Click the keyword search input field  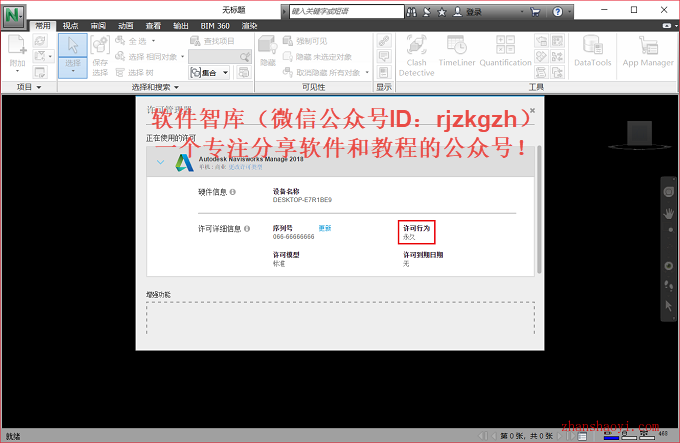pyautogui.click(x=347, y=11)
